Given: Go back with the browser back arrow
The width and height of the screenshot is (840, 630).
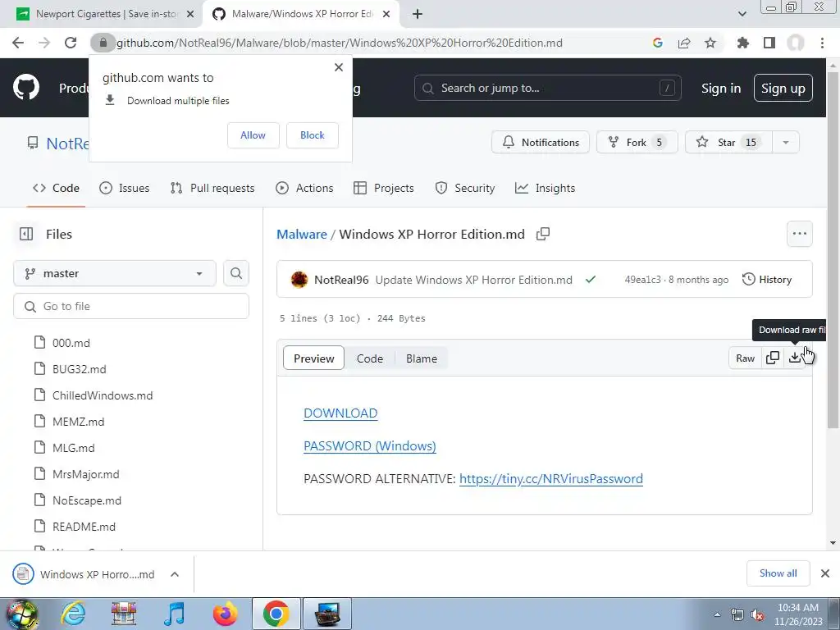Looking at the screenshot, I should tap(18, 43).
